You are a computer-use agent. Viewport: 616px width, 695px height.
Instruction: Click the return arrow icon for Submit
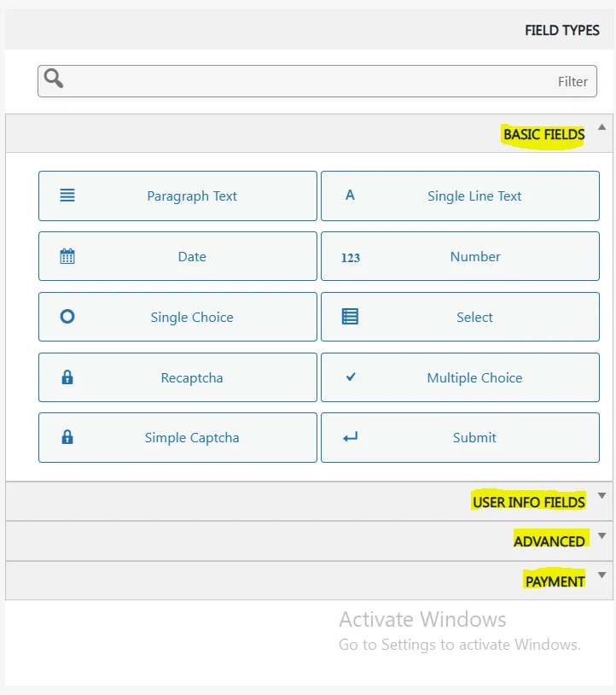[350, 437]
